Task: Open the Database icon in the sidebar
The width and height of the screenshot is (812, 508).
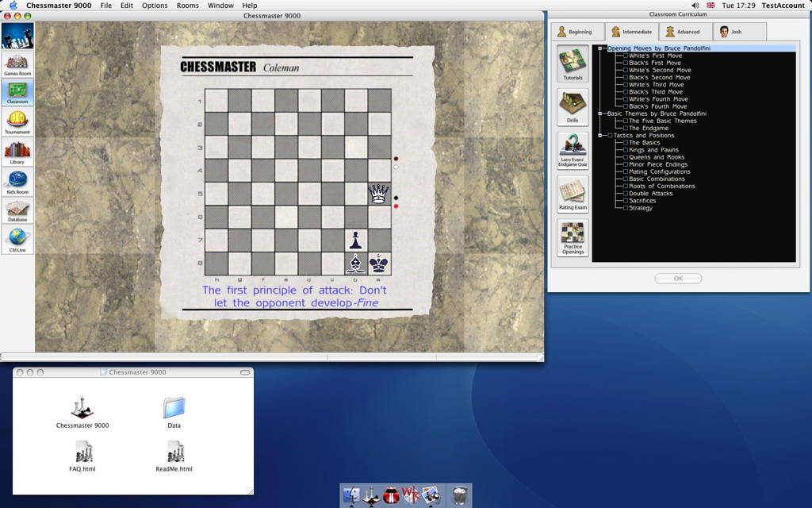Action: click(17, 210)
